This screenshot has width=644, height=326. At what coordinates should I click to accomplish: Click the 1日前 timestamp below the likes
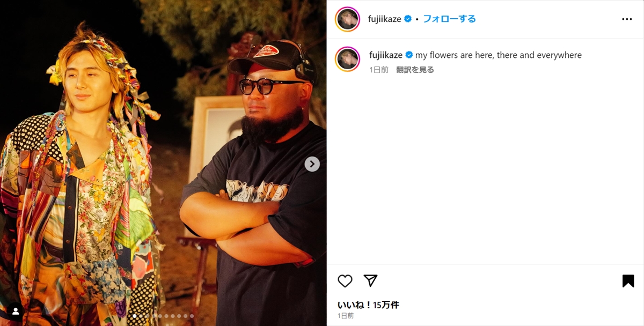point(346,316)
